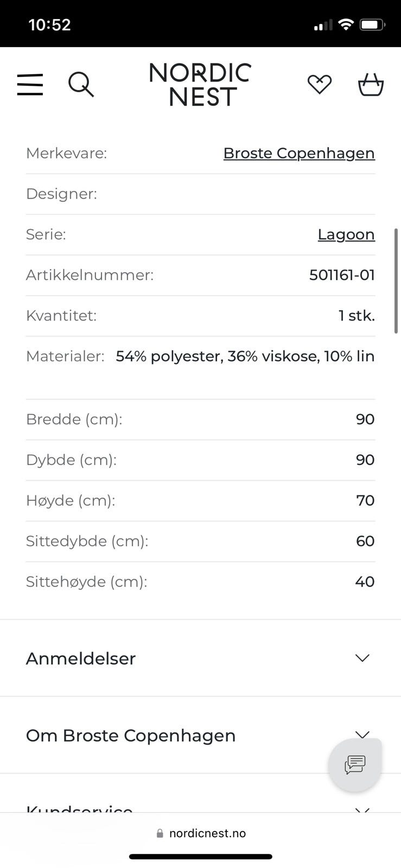401x868 pixels.
Task: Tap the search magnifier icon
Action: tap(81, 85)
